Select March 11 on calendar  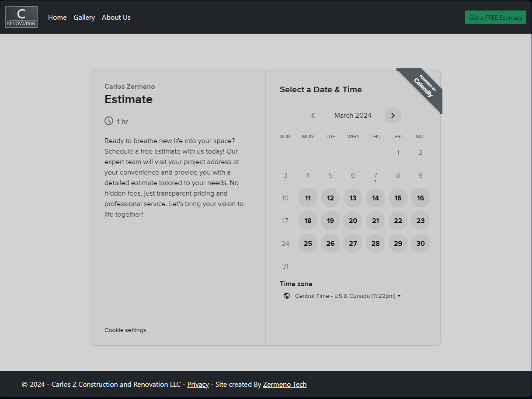point(308,198)
